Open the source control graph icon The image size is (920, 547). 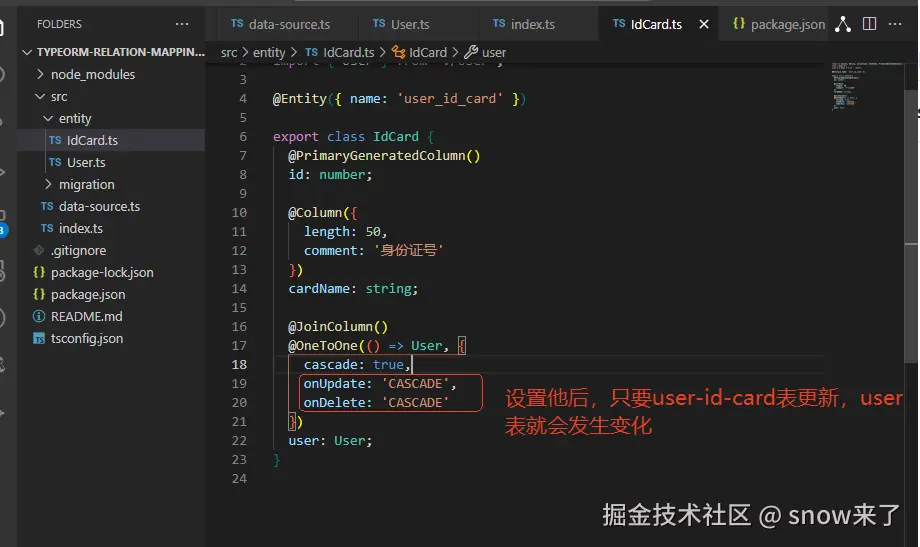pyautogui.click(x=843, y=24)
